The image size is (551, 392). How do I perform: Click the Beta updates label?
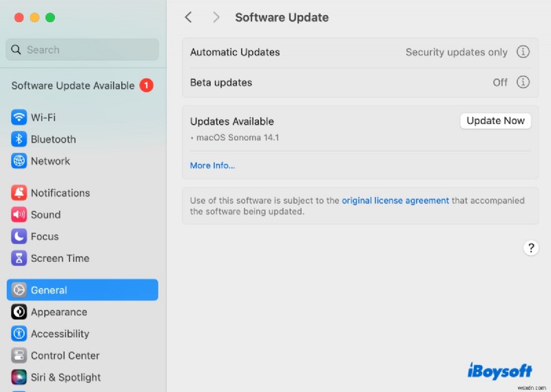221,82
